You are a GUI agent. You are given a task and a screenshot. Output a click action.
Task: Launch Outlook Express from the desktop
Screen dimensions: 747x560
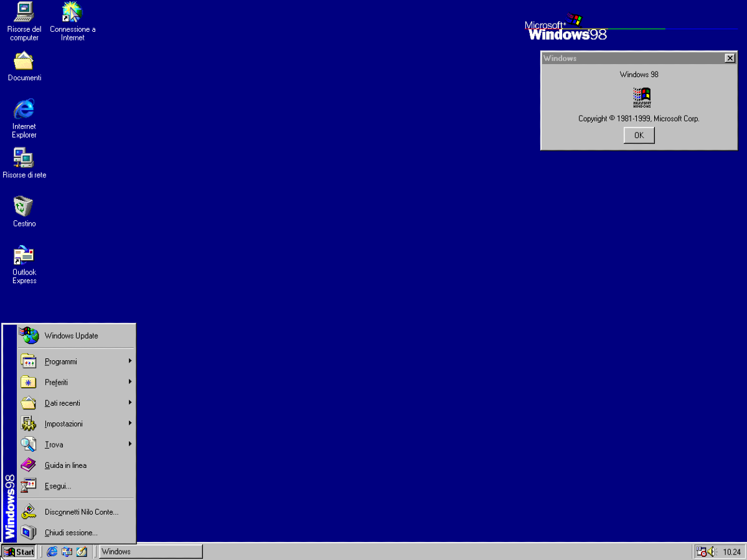(24, 255)
